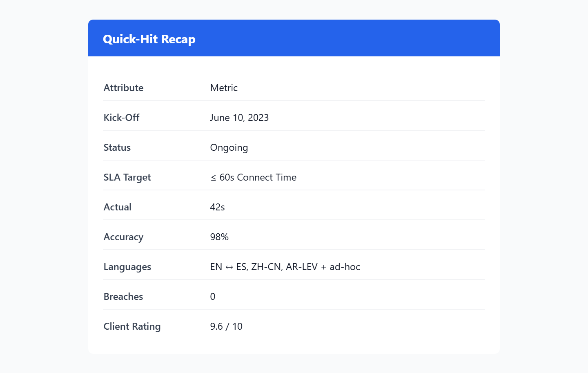Select the breaches count of 0
Screen dimensions: 588x373
point(213,297)
